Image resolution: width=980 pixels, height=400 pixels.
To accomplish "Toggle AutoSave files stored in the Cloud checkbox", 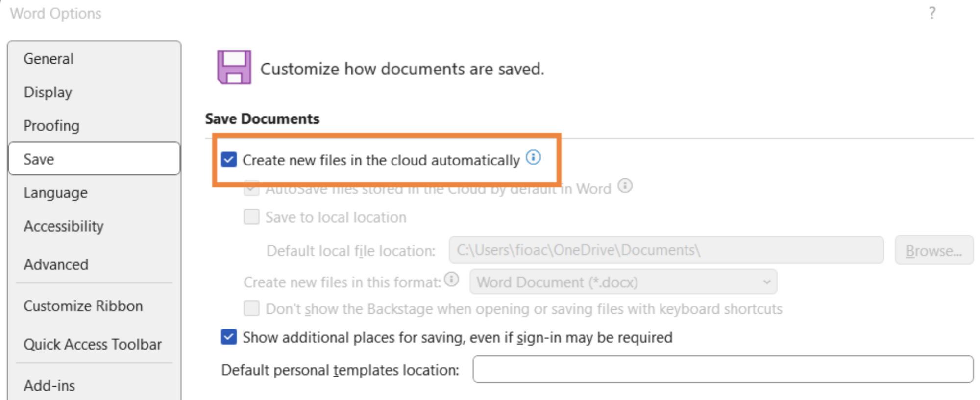I will (x=252, y=188).
